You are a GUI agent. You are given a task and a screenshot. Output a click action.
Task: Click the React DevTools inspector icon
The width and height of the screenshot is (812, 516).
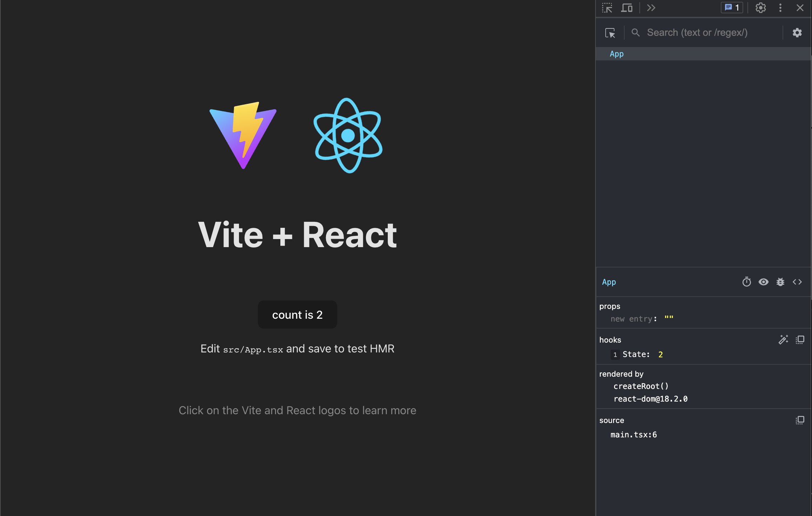point(609,32)
